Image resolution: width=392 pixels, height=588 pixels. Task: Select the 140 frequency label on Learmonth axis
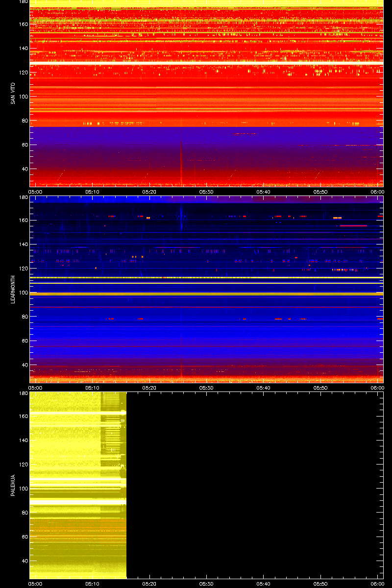tap(23, 245)
